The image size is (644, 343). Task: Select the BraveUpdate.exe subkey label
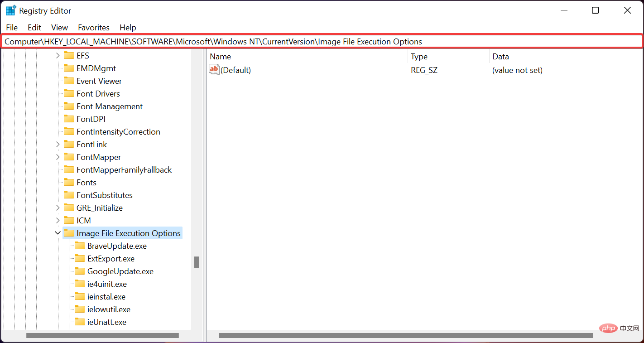click(117, 246)
